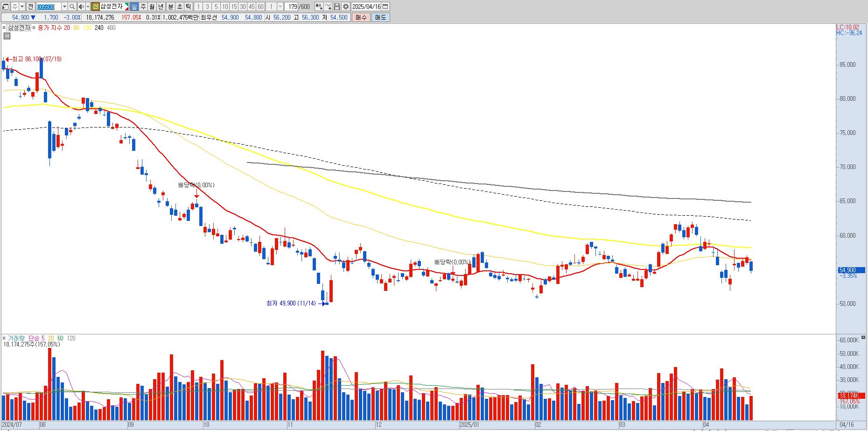Open the dropdown arrow next to 주 selector

point(22,7)
